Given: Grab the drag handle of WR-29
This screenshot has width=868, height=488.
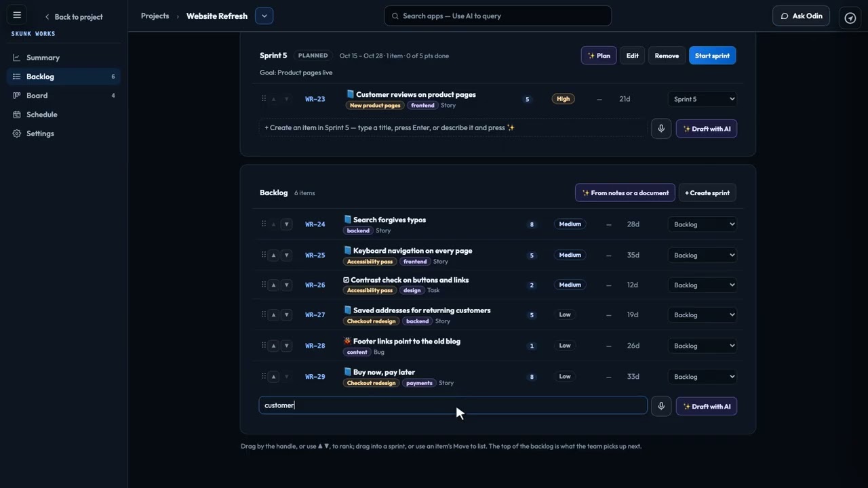Looking at the screenshot, I should tap(264, 376).
